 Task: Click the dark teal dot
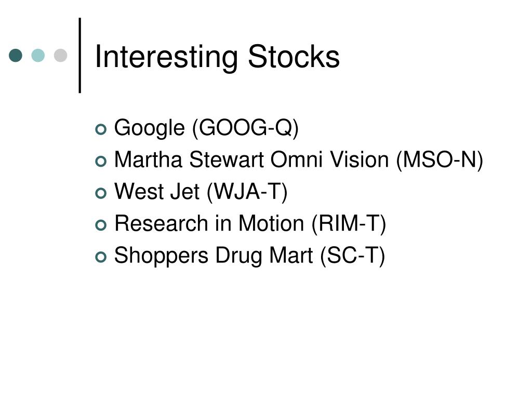[x=16, y=55]
